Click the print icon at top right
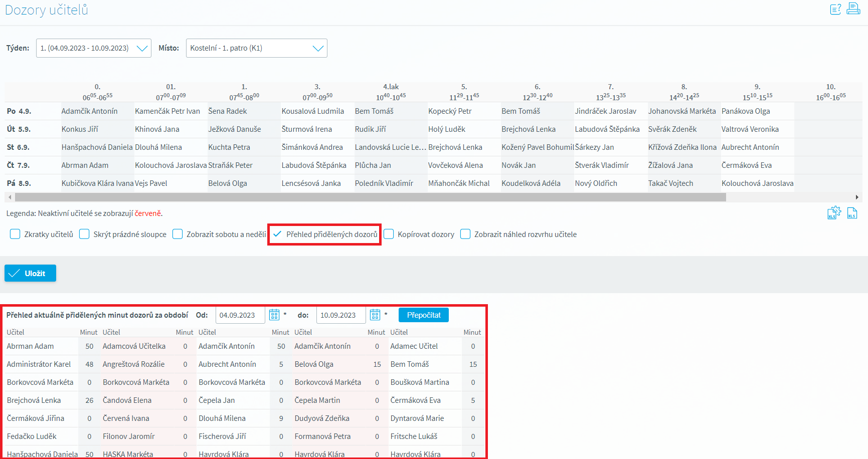The height and width of the screenshot is (459, 868). point(853,9)
